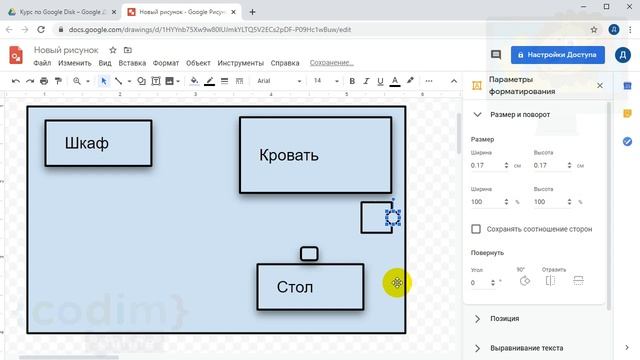Open the Файл menu

coord(42,63)
